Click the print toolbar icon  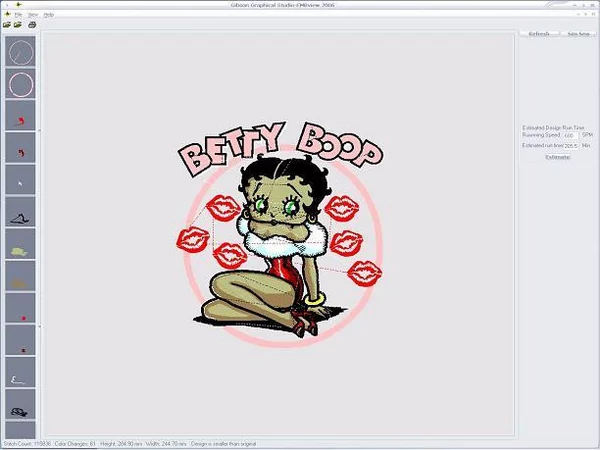click(x=32, y=25)
